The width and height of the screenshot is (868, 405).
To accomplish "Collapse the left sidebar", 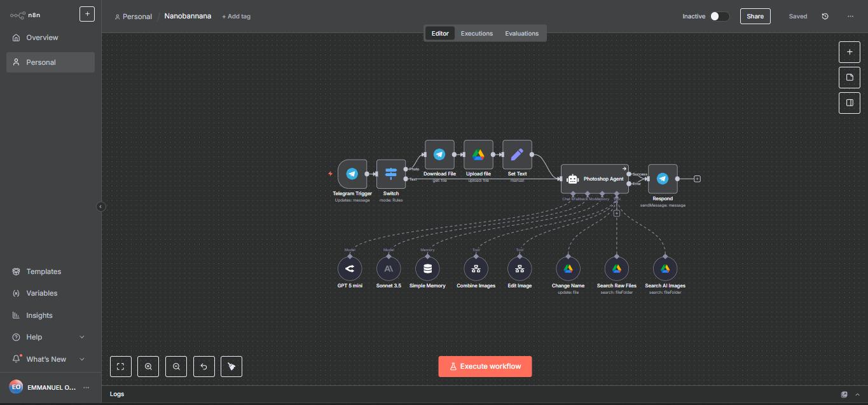I will (100, 207).
